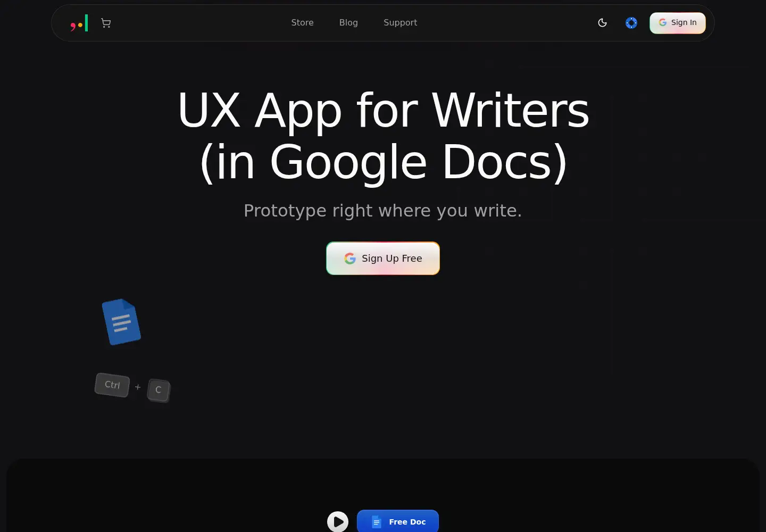This screenshot has height=532, width=766.
Task: Open the Free Doc
Action: (398, 521)
